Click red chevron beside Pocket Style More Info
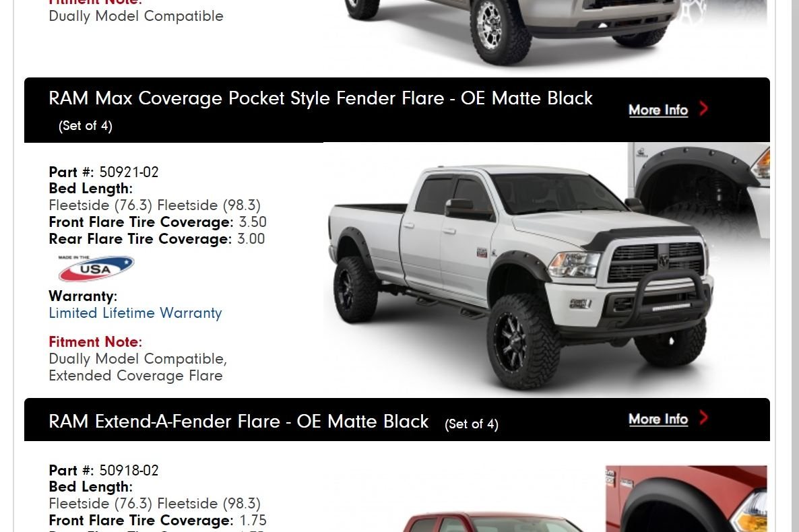The width and height of the screenshot is (799, 532). click(704, 108)
